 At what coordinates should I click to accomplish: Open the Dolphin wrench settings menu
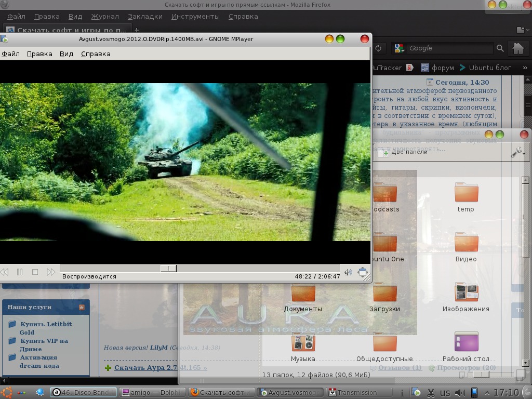518,152
